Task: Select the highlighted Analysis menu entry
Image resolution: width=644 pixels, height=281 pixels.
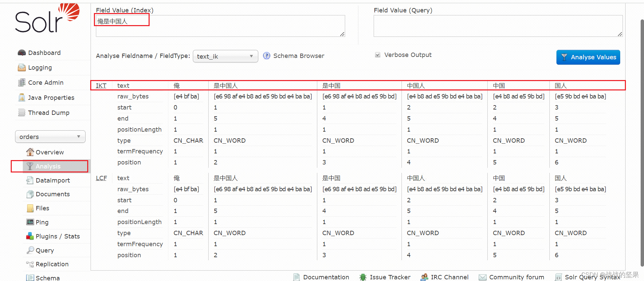Action: pos(56,166)
